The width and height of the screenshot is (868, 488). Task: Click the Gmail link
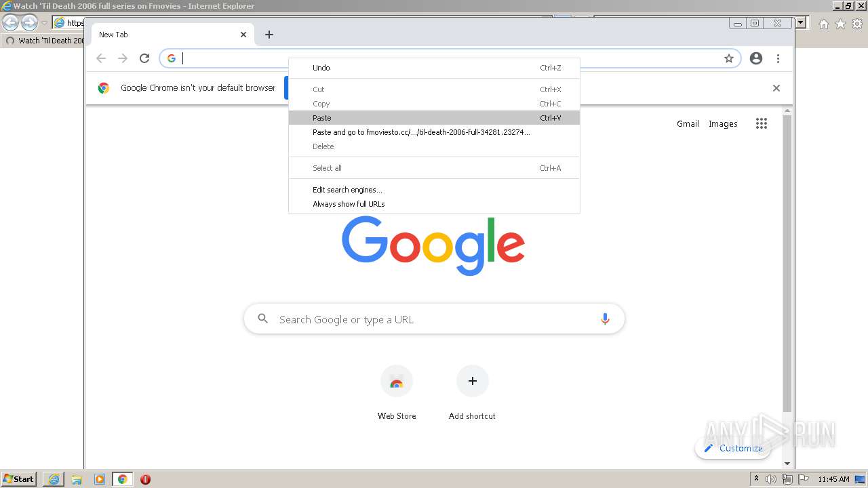click(688, 124)
